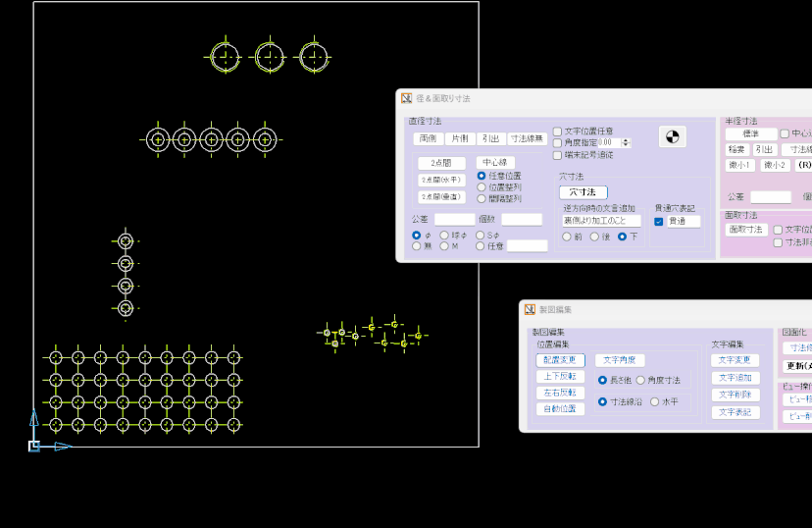This screenshot has width=812, height=528.
Task: Click the center-of-gravity symbol icon button
Action: tap(672, 137)
